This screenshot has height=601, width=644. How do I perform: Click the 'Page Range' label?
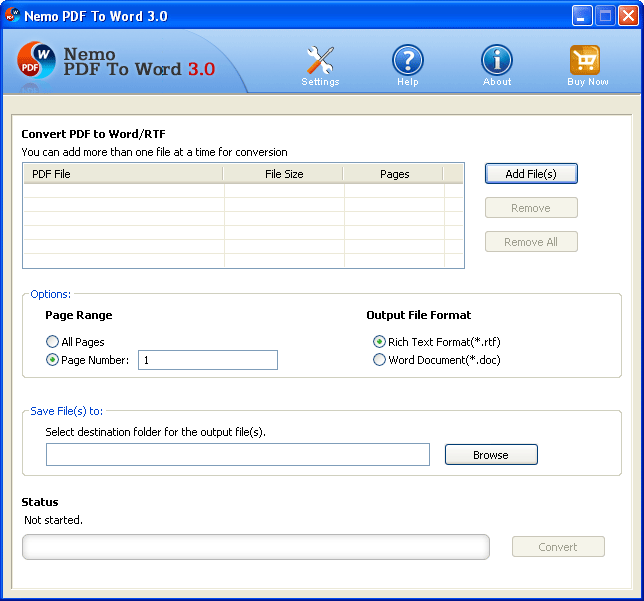pos(79,315)
